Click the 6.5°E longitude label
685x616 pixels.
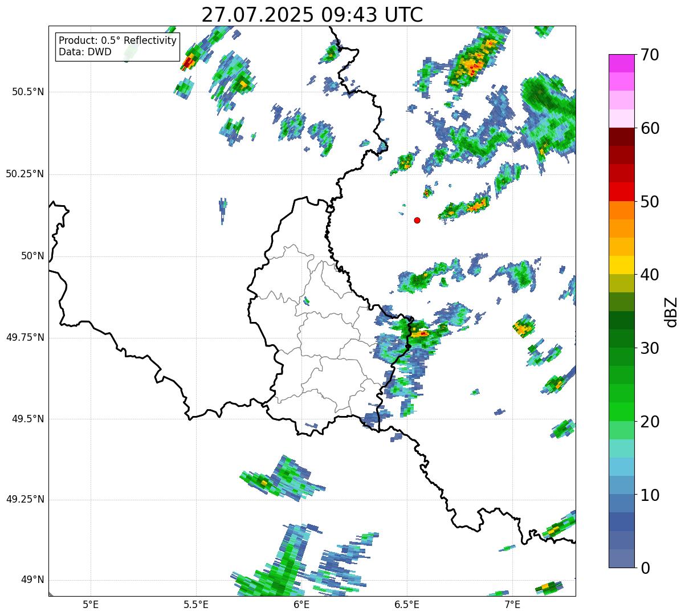click(x=407, y=604)
